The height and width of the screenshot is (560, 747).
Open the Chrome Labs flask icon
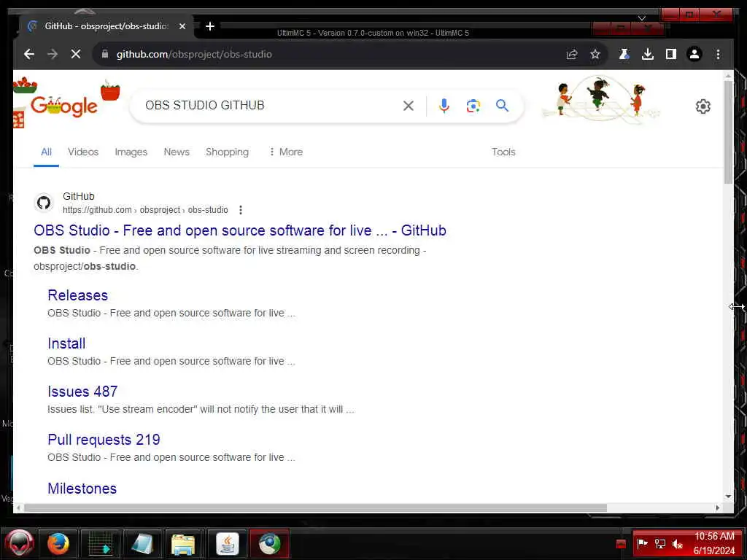click(624, 54)
